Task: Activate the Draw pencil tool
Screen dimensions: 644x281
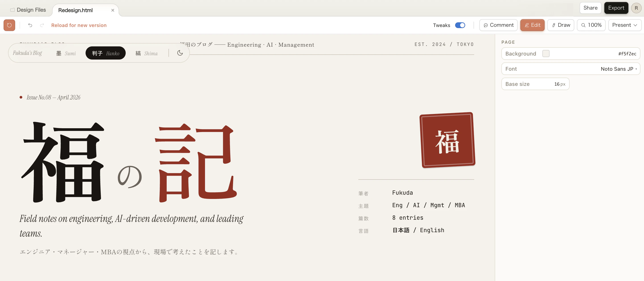Action: point(560,25)
